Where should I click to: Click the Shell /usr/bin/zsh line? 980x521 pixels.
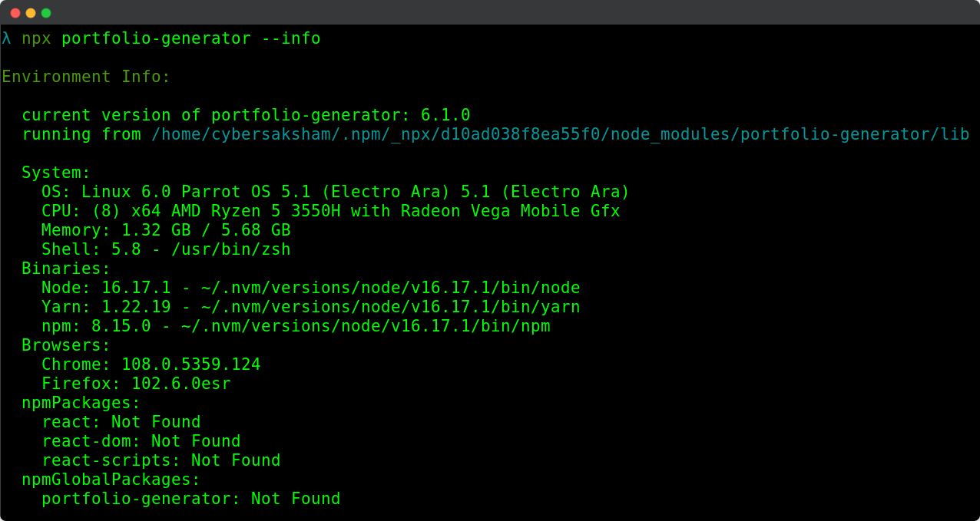166,249
